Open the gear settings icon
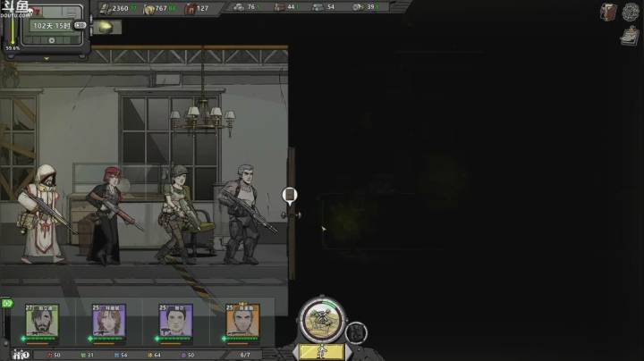The image size is (644, 361). click(630, 12)
